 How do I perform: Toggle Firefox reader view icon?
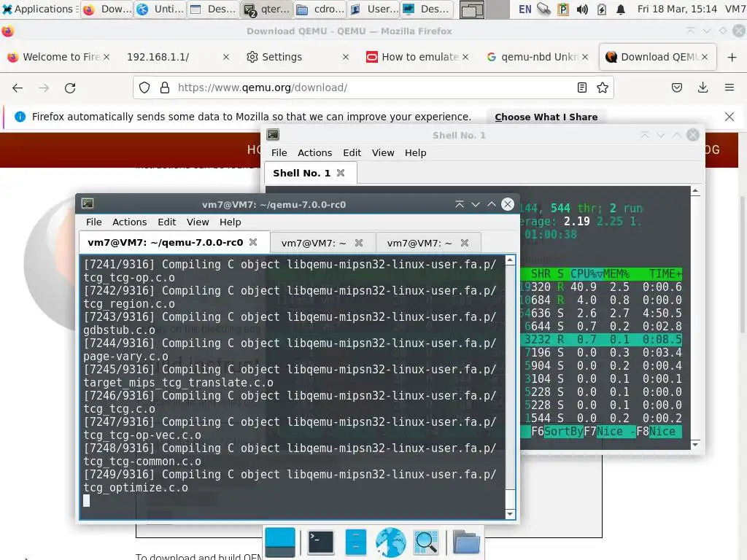(581, 87)
